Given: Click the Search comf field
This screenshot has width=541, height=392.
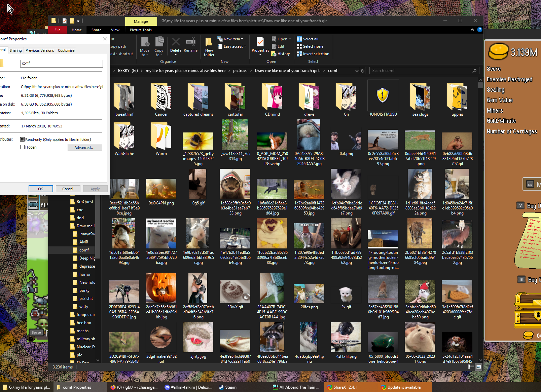Looking at the screenshot, I should [x=424, y=71].
